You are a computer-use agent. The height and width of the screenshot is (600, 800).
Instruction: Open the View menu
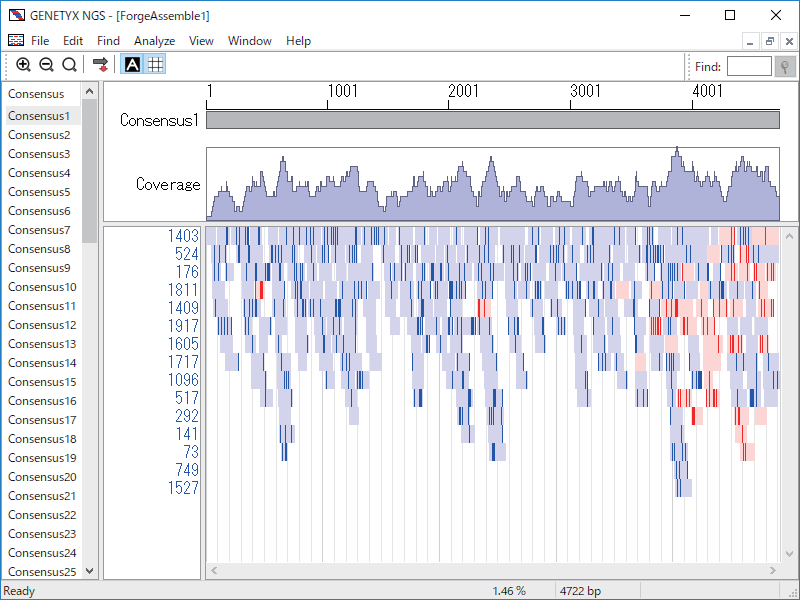pos(201,41)
